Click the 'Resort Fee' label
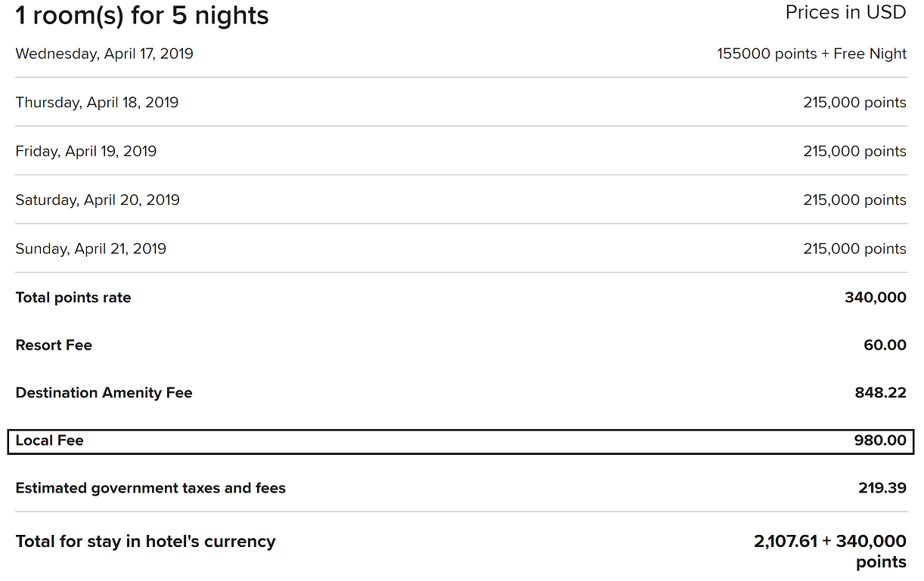The height and width of the screenshot is (581, 924). coord(54,345)
